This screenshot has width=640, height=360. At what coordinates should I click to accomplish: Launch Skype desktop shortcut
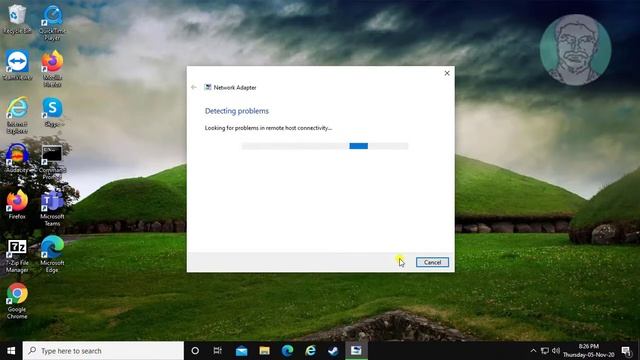coord(52,112)
